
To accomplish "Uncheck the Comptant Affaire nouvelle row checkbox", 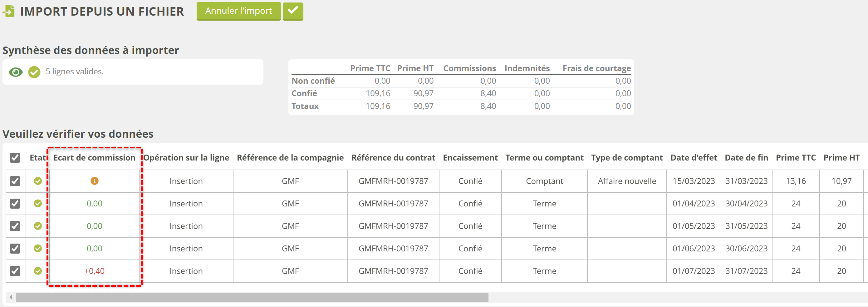I will pyautogui.click(x=15, y=181).
